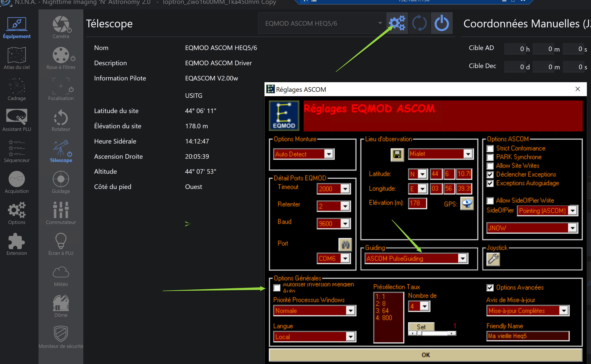Open the Atlas du ciel tab
The height and width of the screenshot is (364, 591).
(17, 58)
